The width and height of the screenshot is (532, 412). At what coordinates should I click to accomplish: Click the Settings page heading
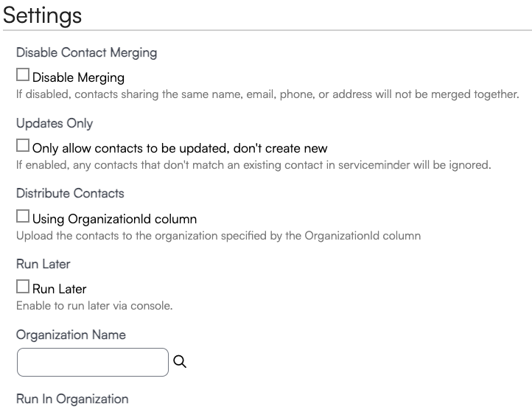click(x=43, y=15)
